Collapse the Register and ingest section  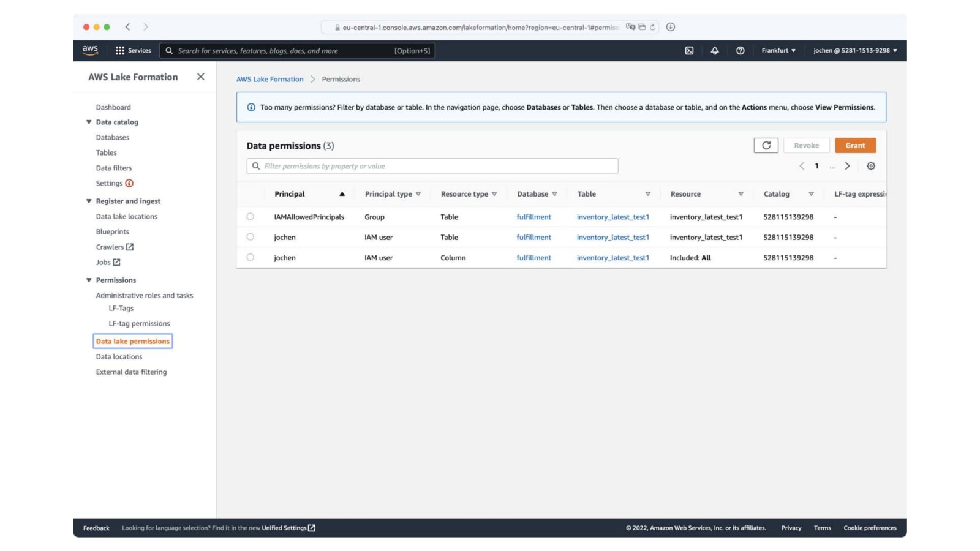[89, 201]
